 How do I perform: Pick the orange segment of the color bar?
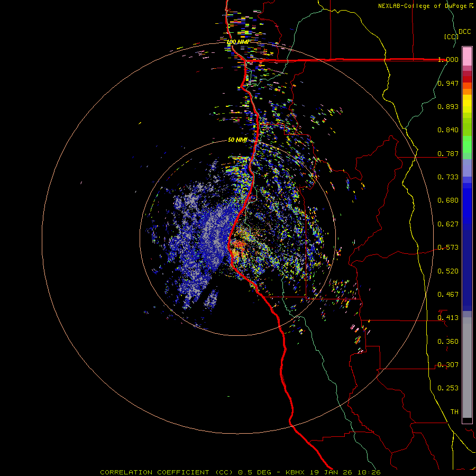(x=467, y=91)
